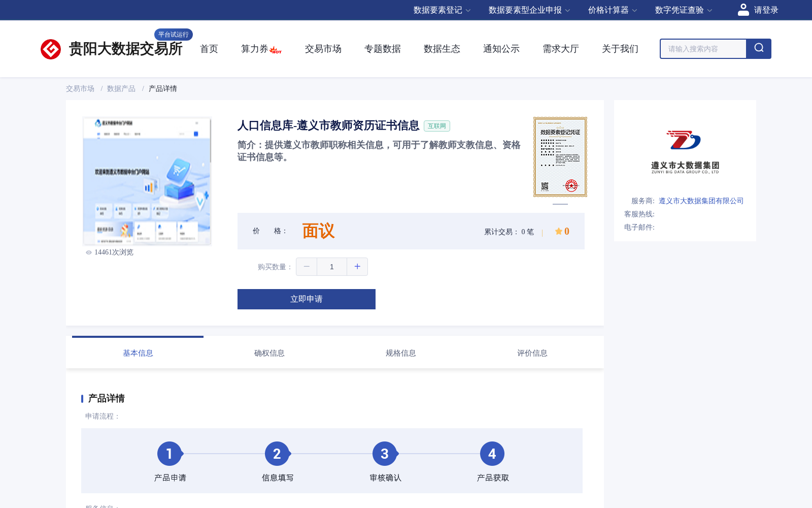Click the product 简介 description paragraph

pyautogui.click(x=379, y=151)
